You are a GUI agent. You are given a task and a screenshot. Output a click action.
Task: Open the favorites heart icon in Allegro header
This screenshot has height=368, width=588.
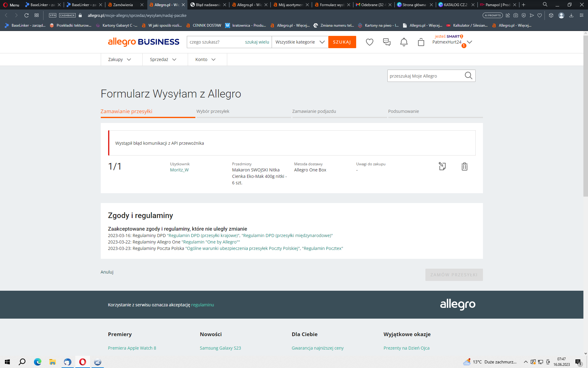point(370,42)
